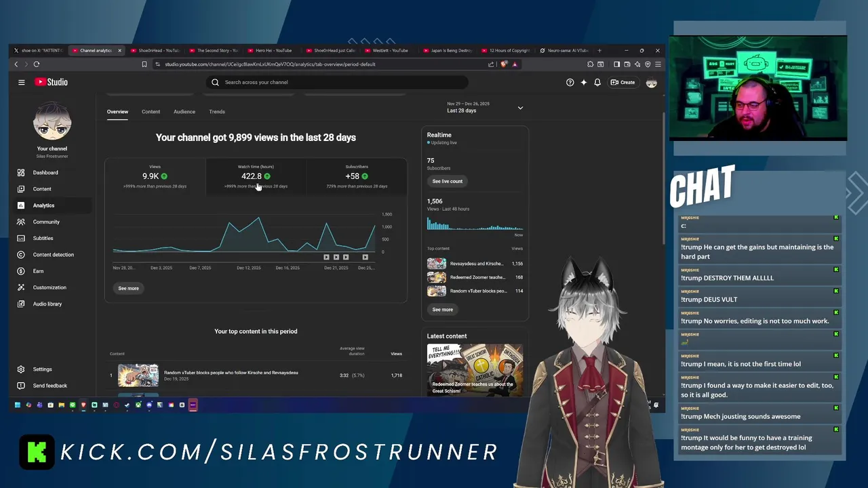Click the YouTube Studio logo
The width and height of the screenshot is (868, 488).
(52, 82)
